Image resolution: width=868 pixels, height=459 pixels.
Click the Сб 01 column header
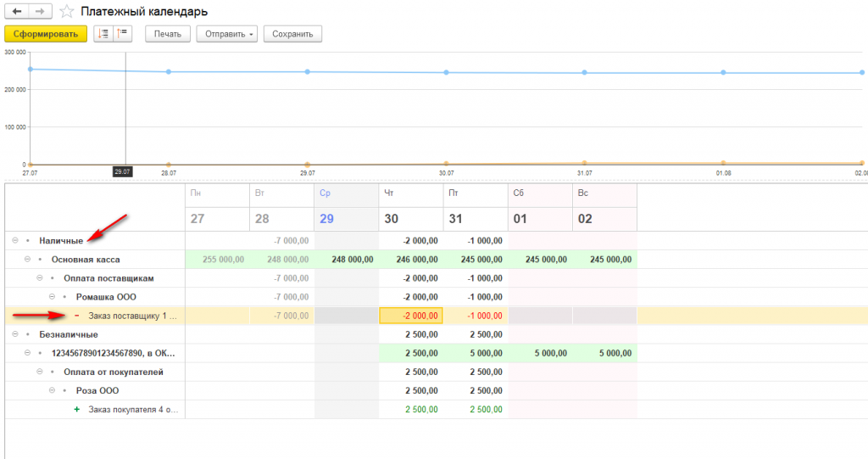pos(540,207)
